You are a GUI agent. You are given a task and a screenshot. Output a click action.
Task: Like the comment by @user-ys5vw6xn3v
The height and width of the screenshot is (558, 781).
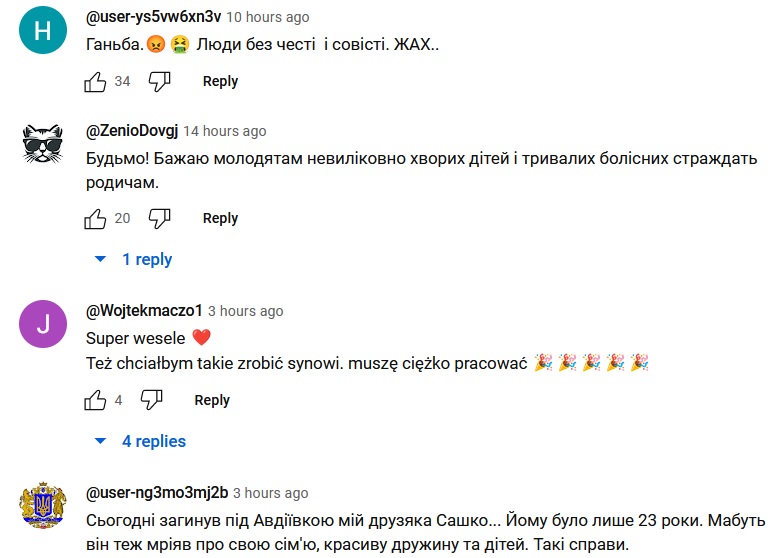point(96,82)
